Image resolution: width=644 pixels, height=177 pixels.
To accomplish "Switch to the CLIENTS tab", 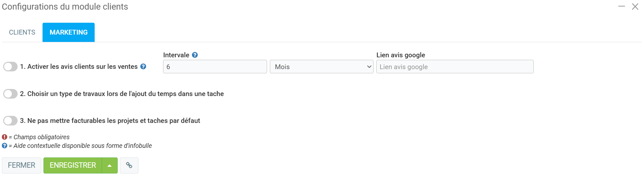I will [22, 32].
